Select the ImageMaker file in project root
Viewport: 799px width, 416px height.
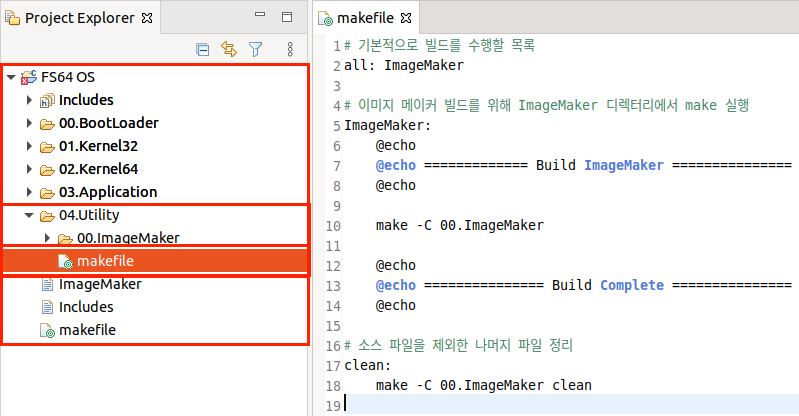coord(100,284)
